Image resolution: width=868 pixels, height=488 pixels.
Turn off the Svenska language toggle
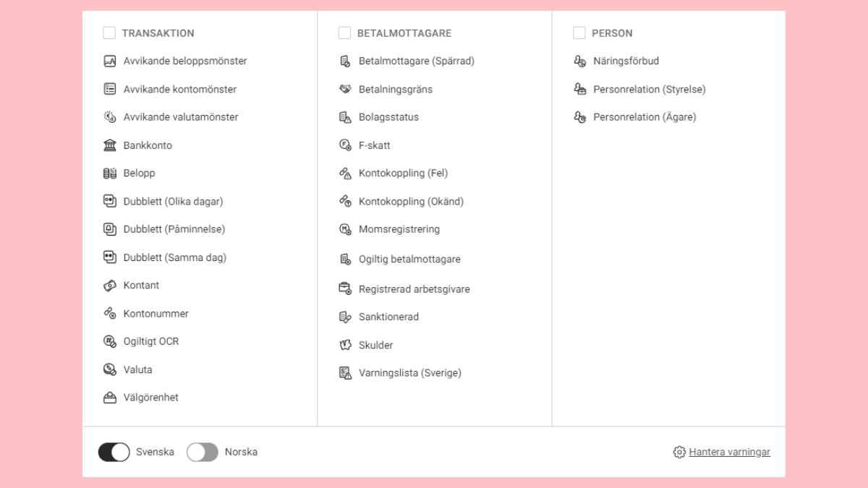pyautogui.click(x=114, y=452)
